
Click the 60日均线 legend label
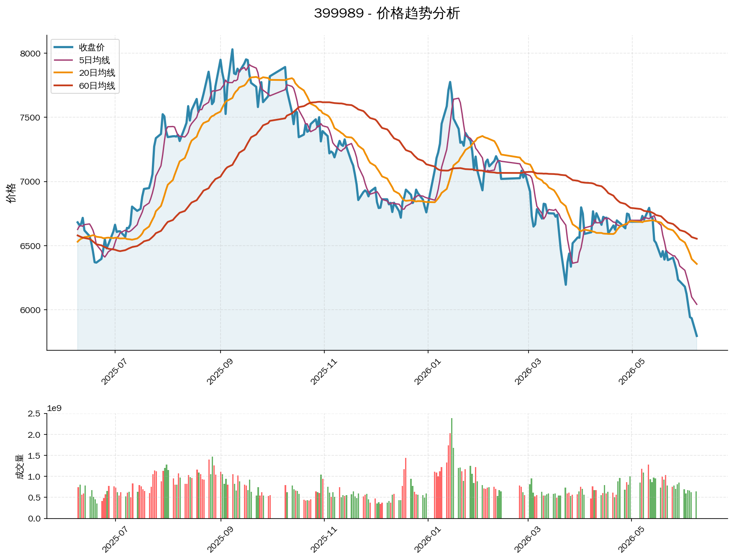tap(97, 86)
